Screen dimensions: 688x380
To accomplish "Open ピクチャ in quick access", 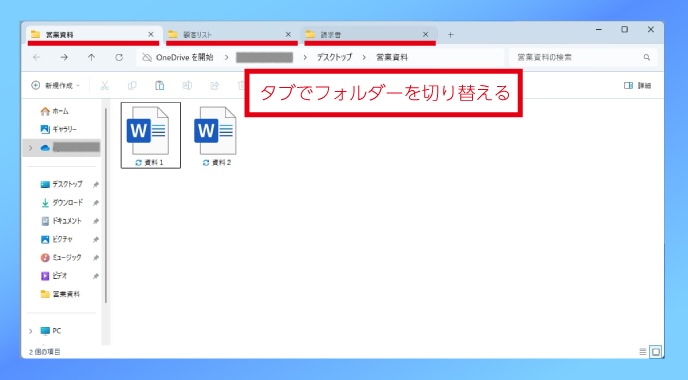I will (56, 240).
